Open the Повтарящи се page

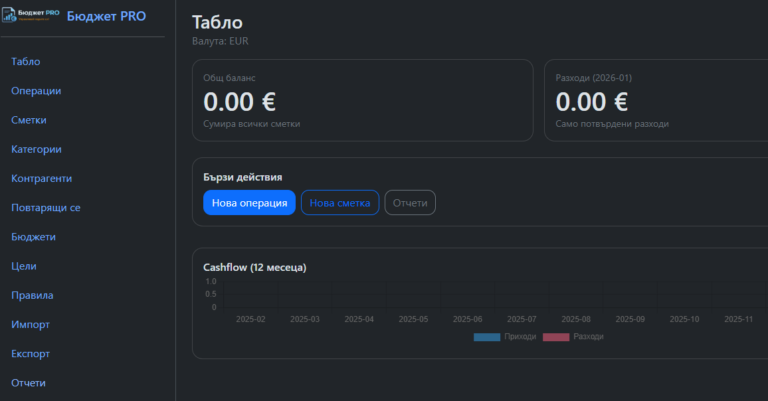point(45,208)
